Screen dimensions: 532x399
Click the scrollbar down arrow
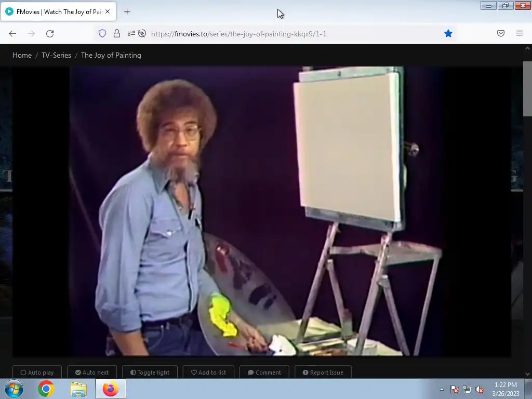click(x=527, y=374)
